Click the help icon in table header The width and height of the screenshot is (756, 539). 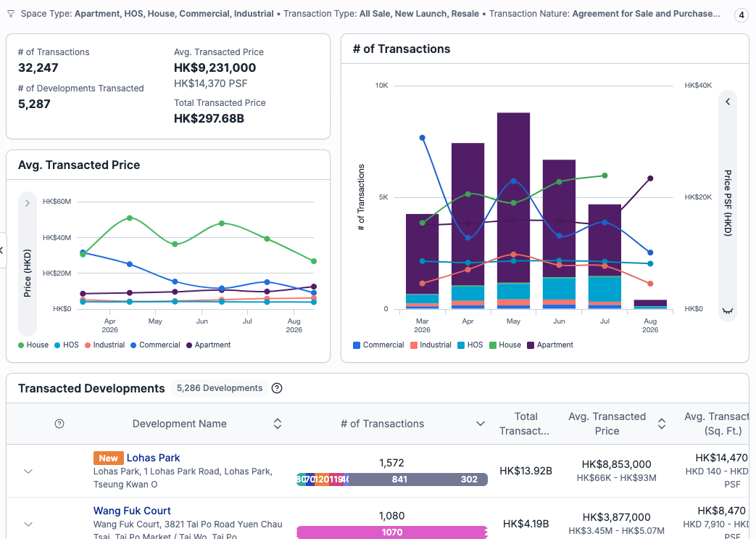click(59, 424)
